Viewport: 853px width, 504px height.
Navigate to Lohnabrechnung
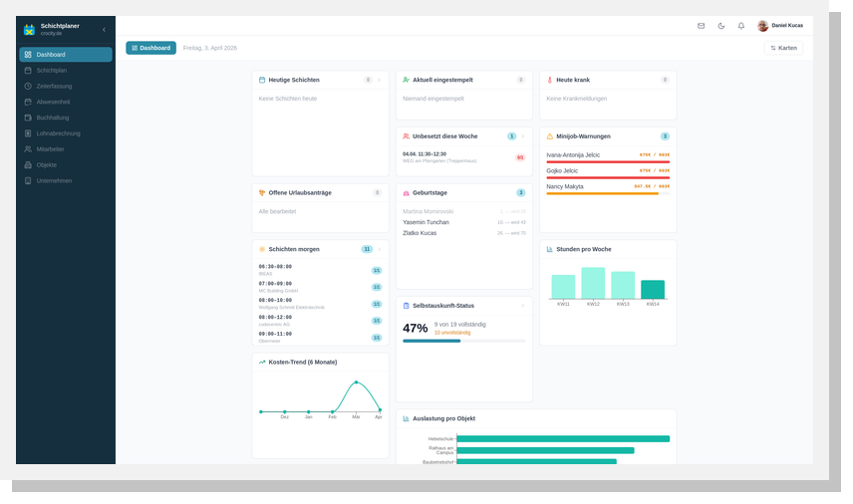66,133
